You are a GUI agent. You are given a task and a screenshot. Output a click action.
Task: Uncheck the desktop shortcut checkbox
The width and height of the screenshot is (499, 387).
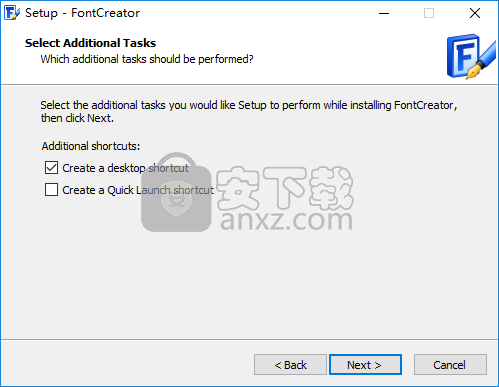[x=51, y=168]
